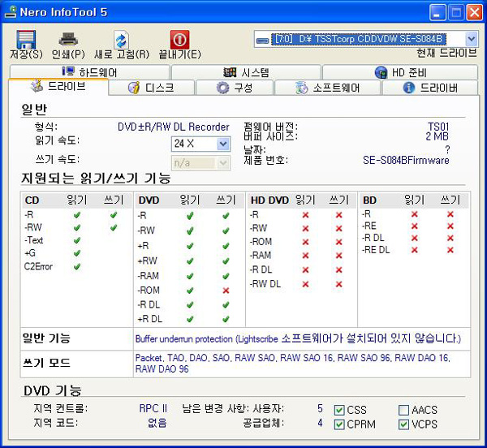Open the HD 준비 tab

point(400,72)
